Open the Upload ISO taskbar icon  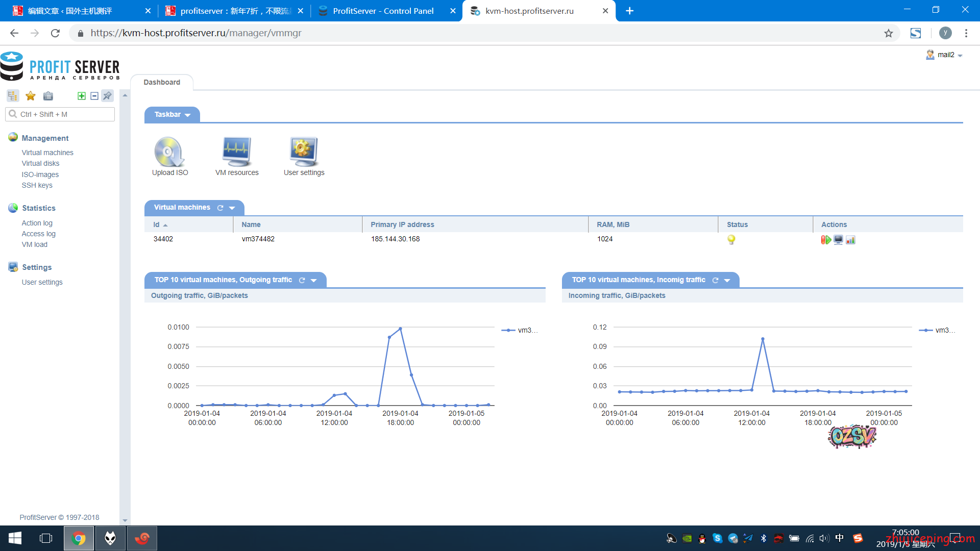169,153
